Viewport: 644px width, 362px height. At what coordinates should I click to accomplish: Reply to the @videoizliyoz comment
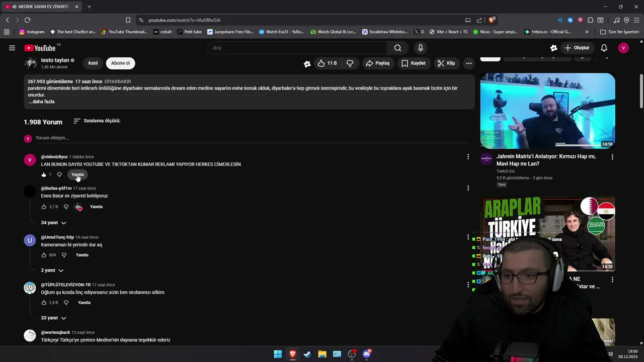coord(77,174)
